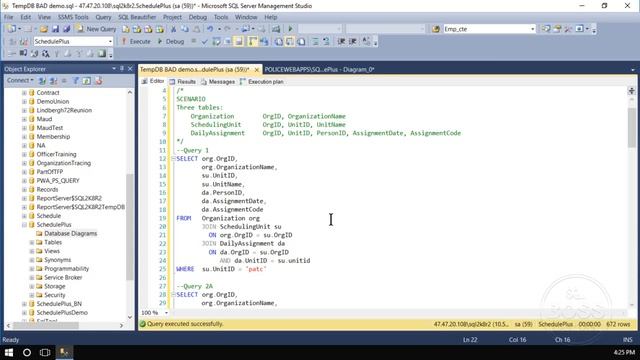Toggle Results to Text icon
Viewport: 640px width, 360px height.
(x=278, y=41)
